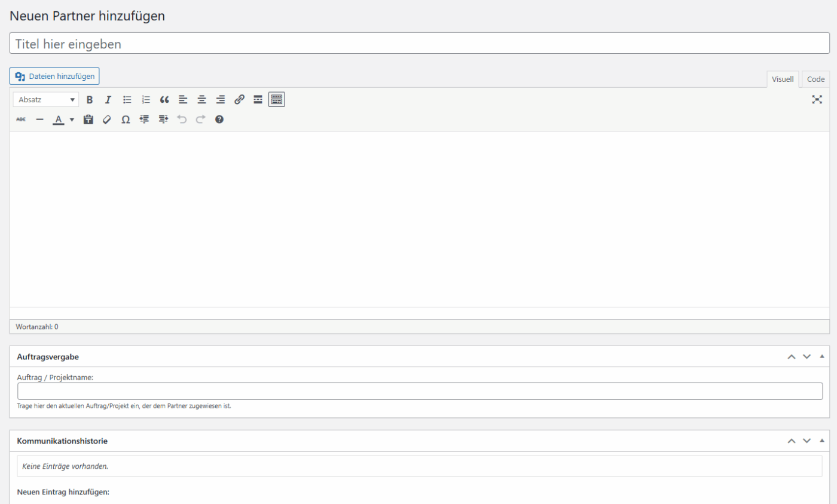Move Auftragsvergabe box up
Screen dimensions: 837x504
point(792,356)
